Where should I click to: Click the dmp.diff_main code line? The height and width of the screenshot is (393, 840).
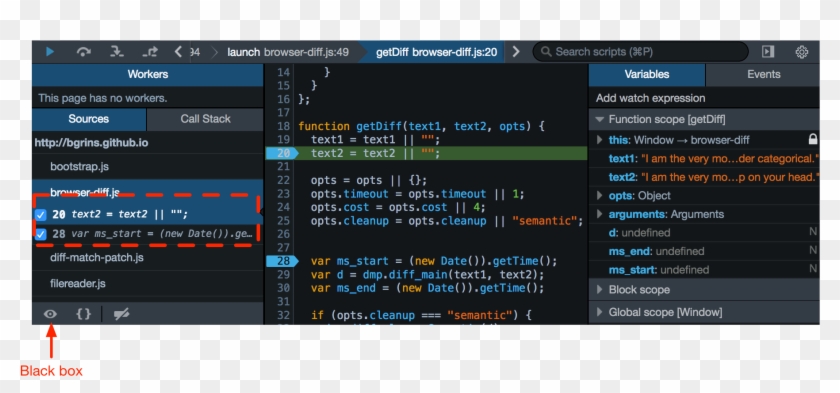point(428,274)
